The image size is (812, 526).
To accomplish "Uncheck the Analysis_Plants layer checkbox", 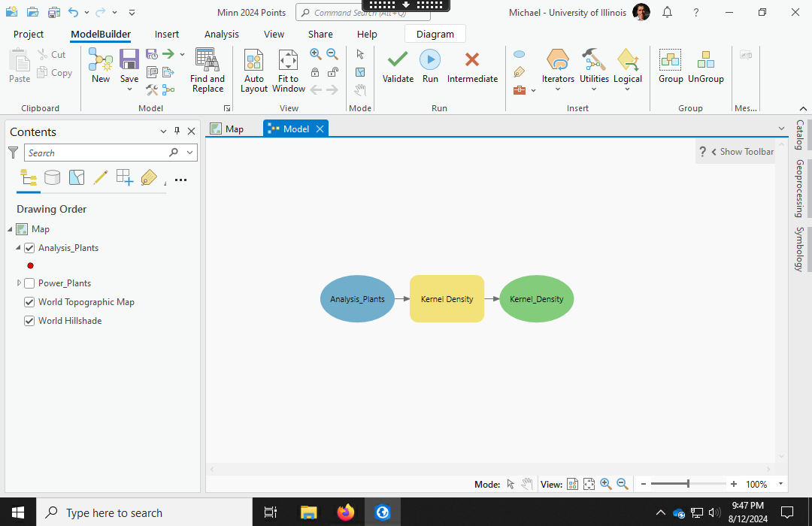I will (30, 248).
